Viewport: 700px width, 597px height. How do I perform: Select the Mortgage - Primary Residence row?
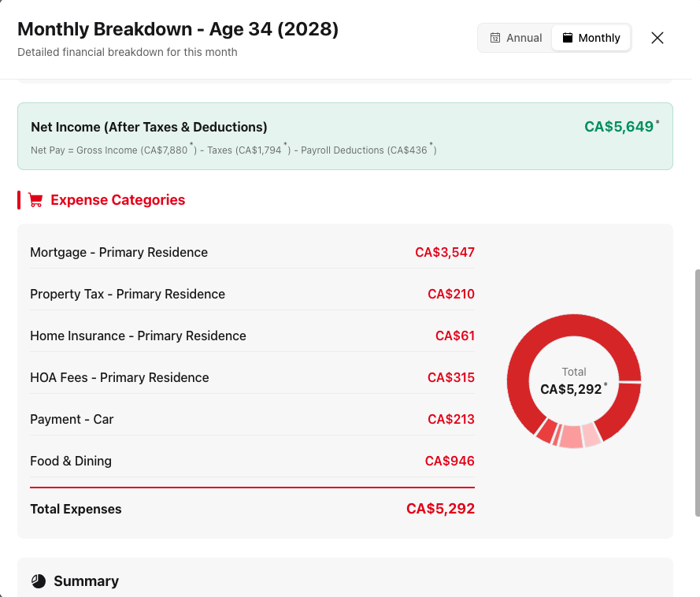252,253
